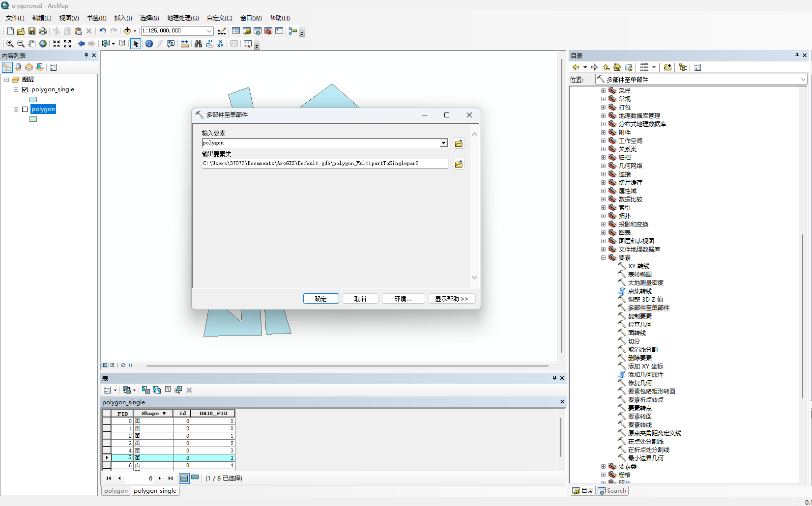The height and width of the screenshot is (506, 812).
Task: Open ModelBuilder window icon
Action: pyautogui.click(x=293, y=31)
